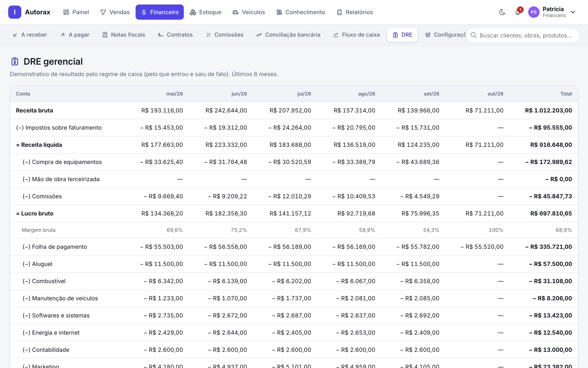This screenshot has width=588, height=368.
Task: Open the Vendas menu
Action: point(115,12)
